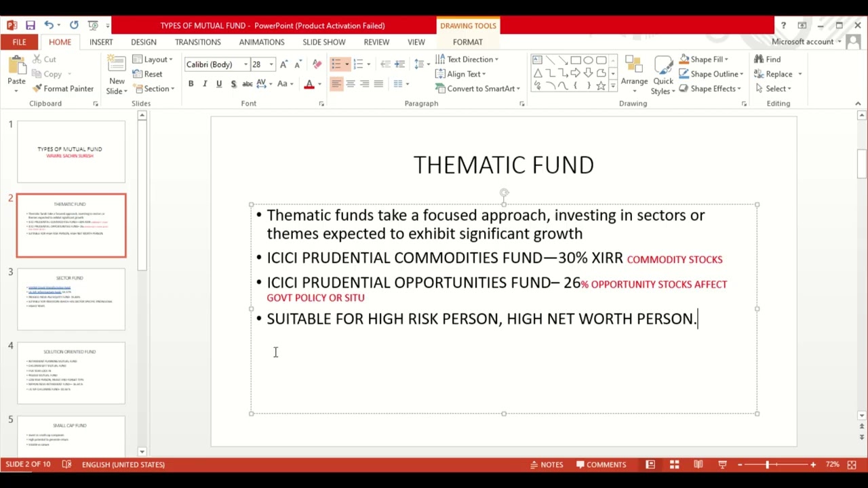The image size is (868, 488).
Task: Apply numbering to the list
Action: click(x=358, y=64)
